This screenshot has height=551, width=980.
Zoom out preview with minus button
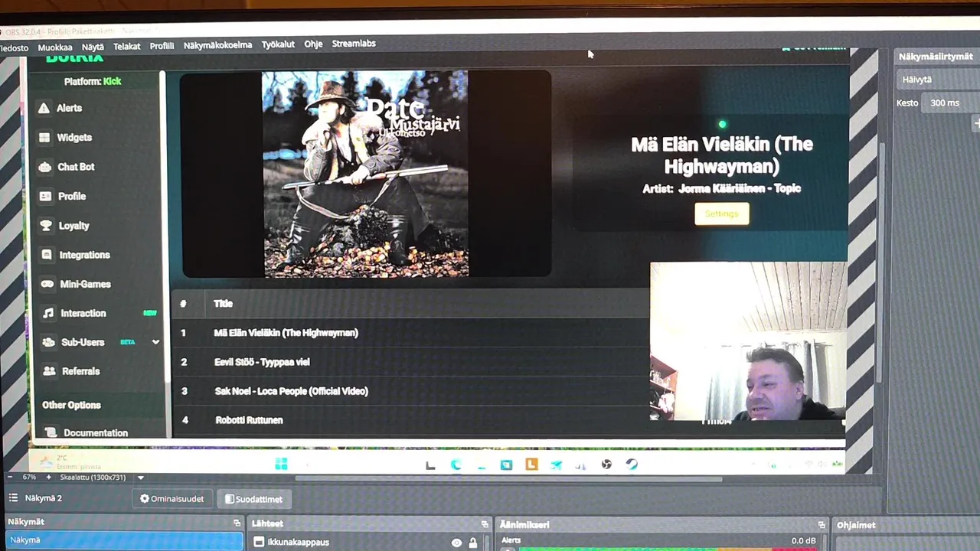(9, 477)
